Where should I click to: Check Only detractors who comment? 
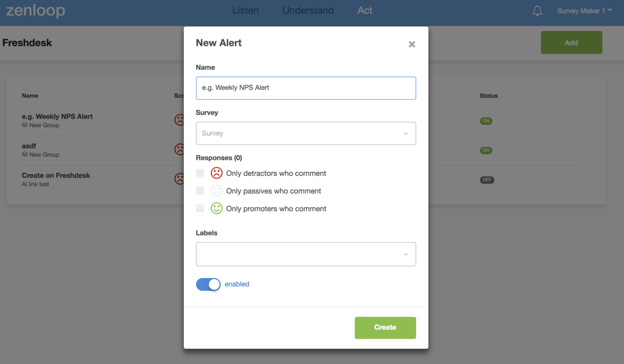pyautogui.click(x=200, y=173)
